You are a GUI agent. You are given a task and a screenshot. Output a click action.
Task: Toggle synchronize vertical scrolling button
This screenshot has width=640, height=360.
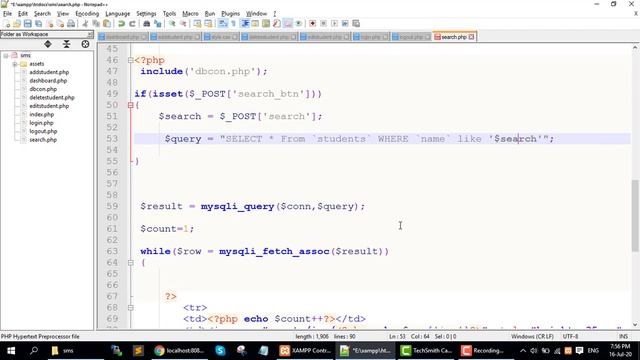197,24
